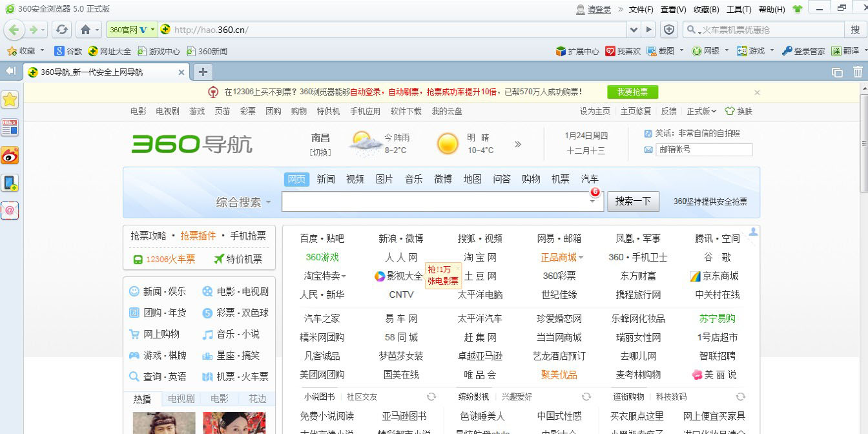Viewport: 868px width, 434px height.
Task: Click the 搜索一下 search button
Action: (x=633, y=201)
